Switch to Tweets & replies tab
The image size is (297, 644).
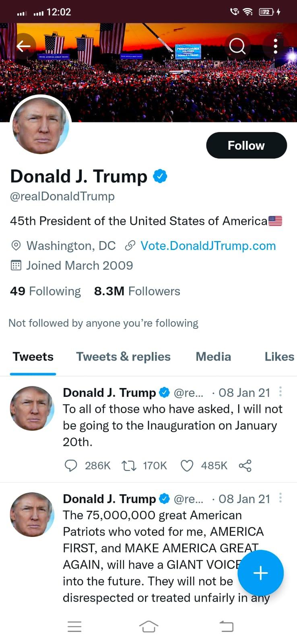pyautogui.click(x=124, y=357)
